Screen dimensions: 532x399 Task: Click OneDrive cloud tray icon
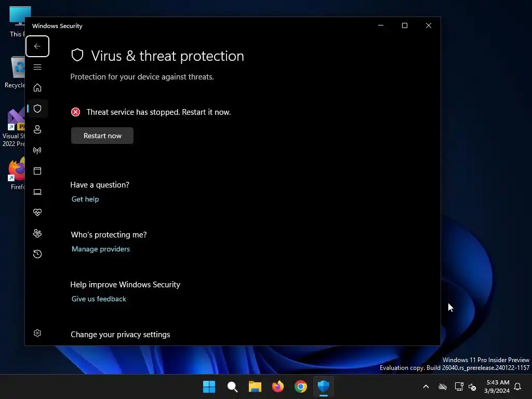click(x=443, y=387)
